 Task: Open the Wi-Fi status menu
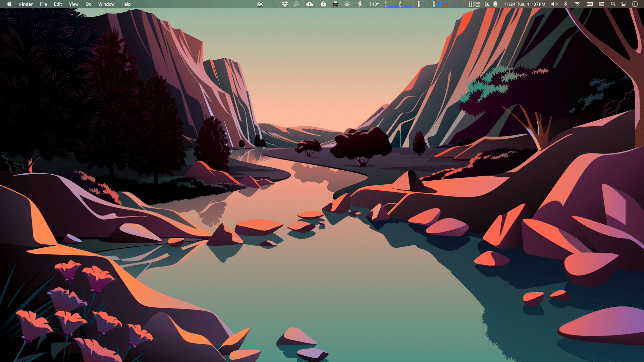tap(577, 4)
